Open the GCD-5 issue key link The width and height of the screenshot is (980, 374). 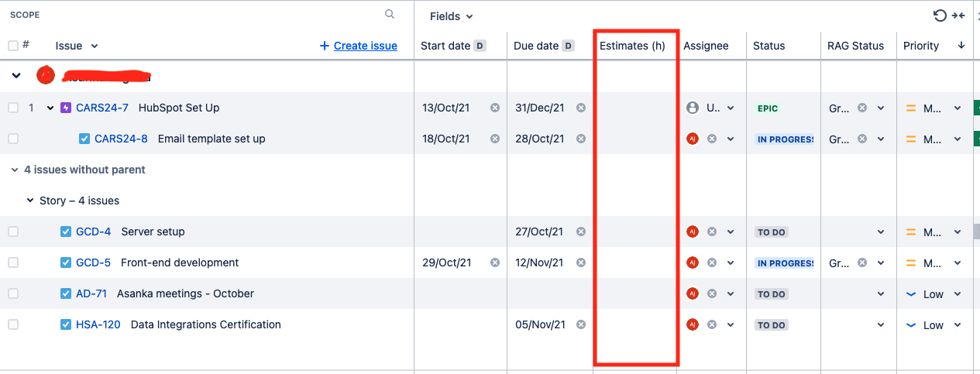pos(93,262)
